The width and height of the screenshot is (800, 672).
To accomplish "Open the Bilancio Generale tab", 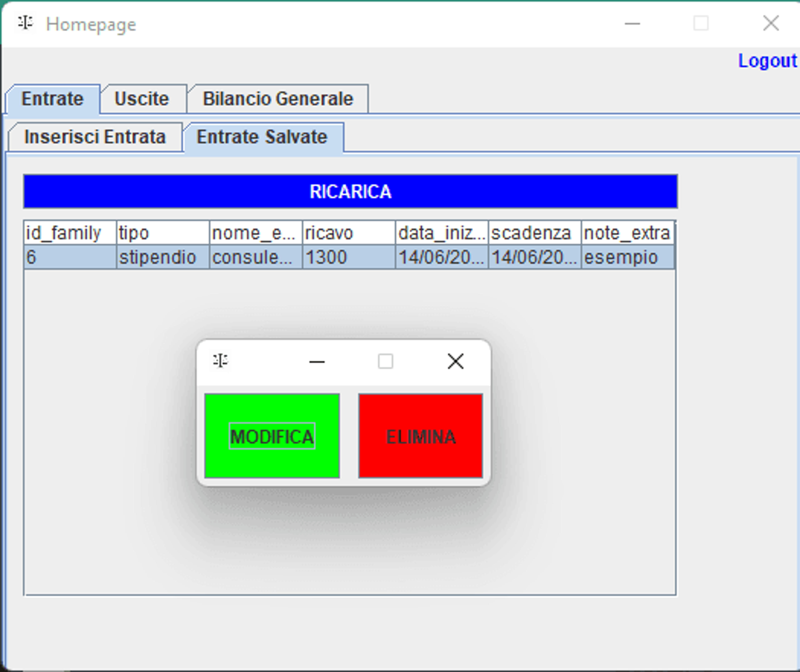I will 278,99.
